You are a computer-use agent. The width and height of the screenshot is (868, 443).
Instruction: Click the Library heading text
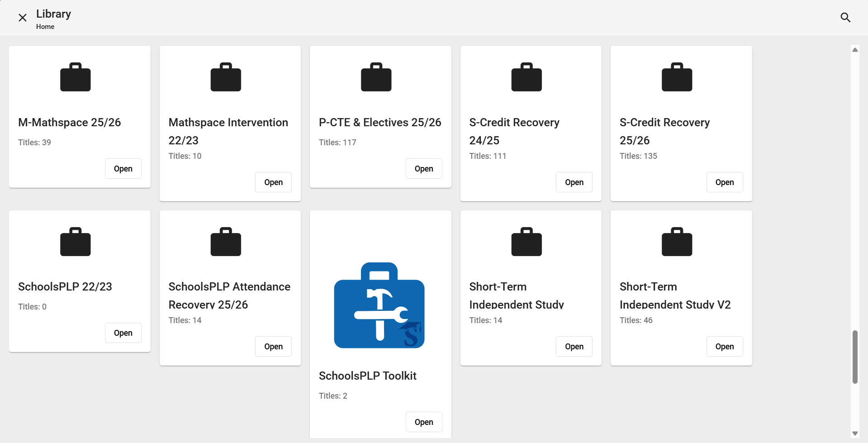[53, 14]
